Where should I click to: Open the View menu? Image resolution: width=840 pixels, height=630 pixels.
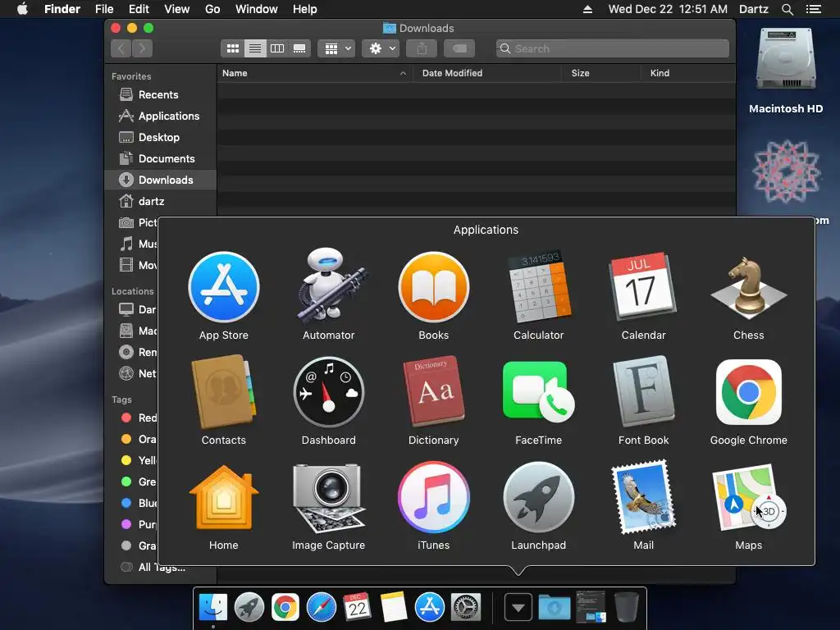coord(177,9)
